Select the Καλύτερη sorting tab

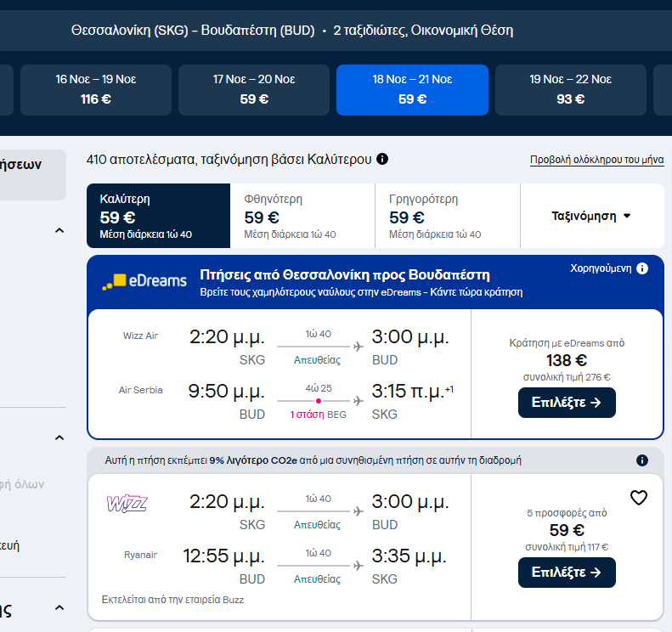coord(158,216)
